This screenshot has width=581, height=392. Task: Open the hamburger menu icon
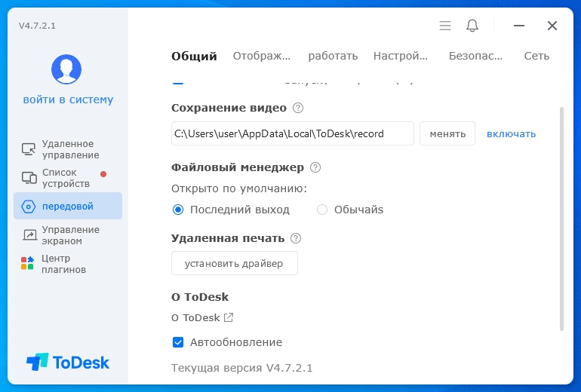coord(445,26)
